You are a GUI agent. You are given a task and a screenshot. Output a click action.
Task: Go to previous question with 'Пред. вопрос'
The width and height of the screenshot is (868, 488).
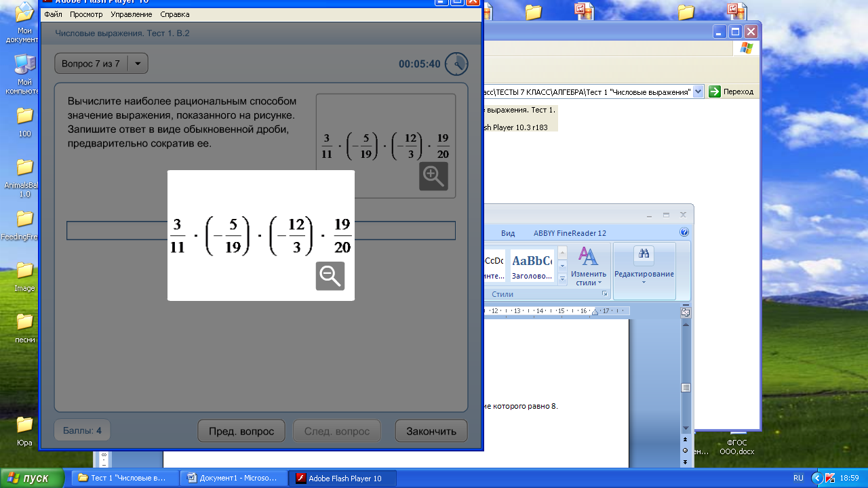(x=241, y=431)
